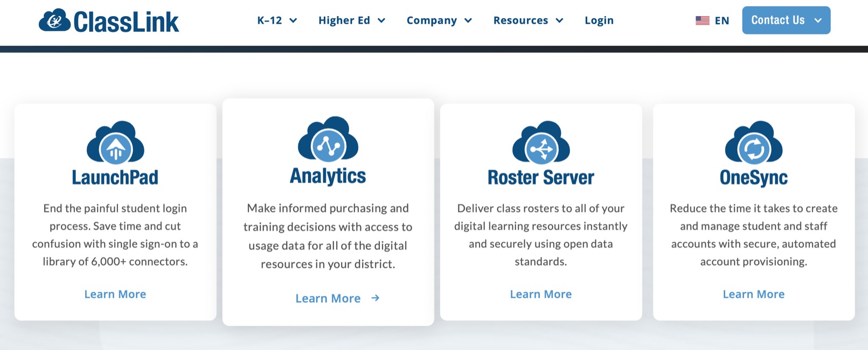Click the US flag language icon
868x350 pixels.
703,20
